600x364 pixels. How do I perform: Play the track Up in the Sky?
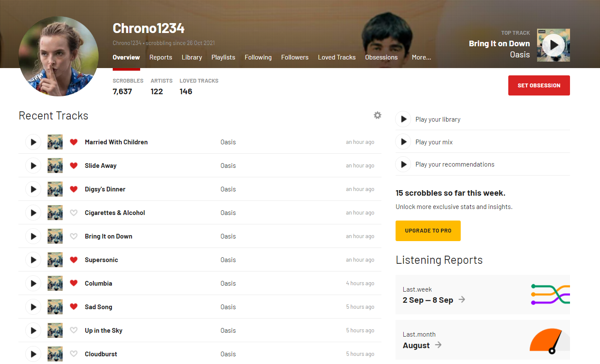pyautogui.click(x=33, y=331)
